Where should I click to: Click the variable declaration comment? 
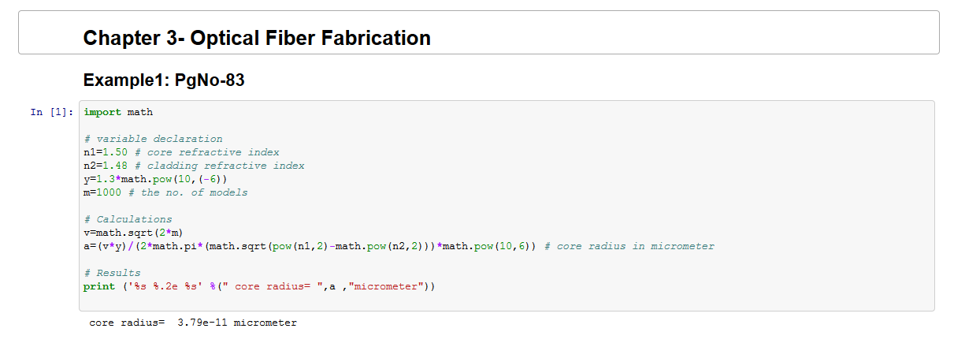[x=153, y=139]
